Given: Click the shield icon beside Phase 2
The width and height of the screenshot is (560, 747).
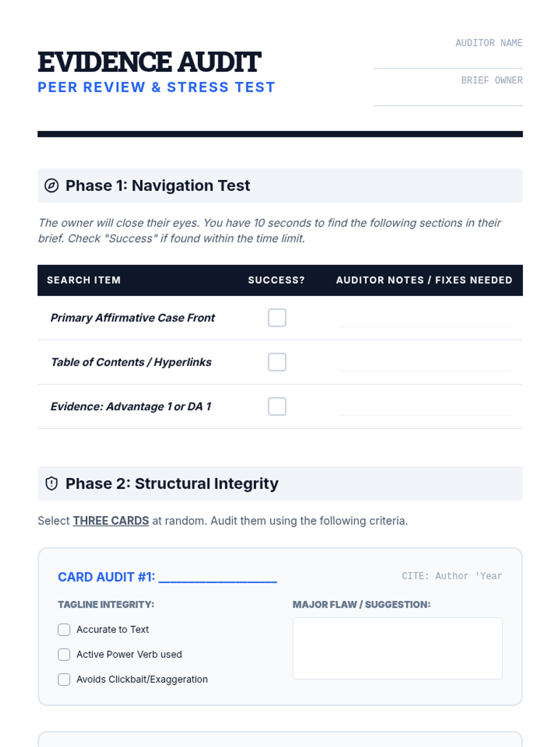Looking at the screenshot, I should 51,483.
